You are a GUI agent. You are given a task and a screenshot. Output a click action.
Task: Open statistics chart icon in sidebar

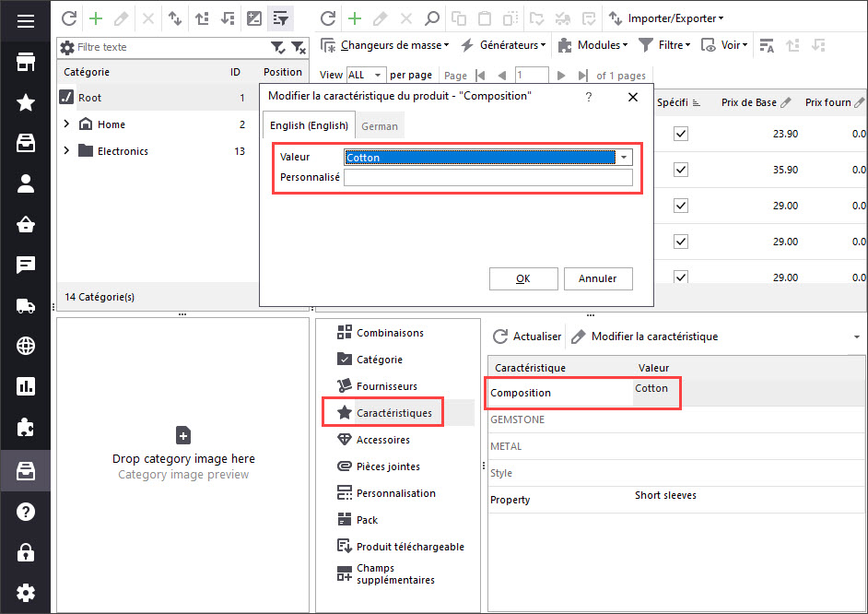click(x=26, y=386)
